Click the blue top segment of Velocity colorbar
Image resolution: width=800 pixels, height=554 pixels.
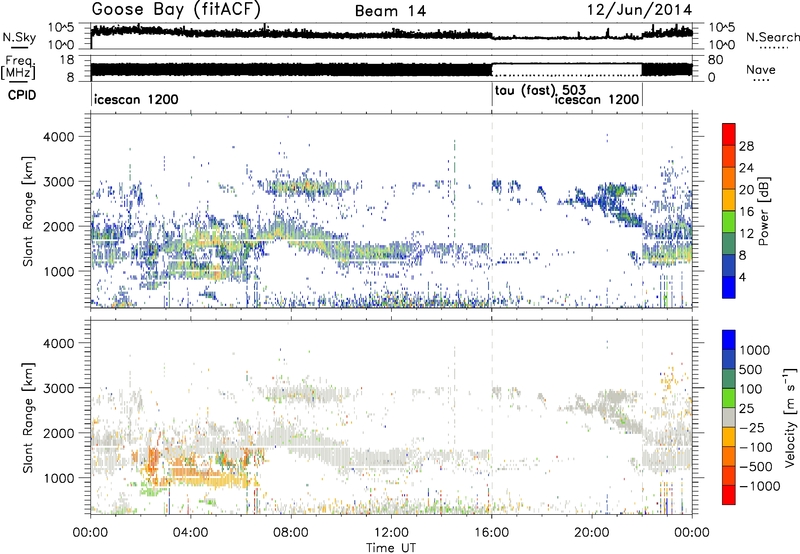[729, 340]
